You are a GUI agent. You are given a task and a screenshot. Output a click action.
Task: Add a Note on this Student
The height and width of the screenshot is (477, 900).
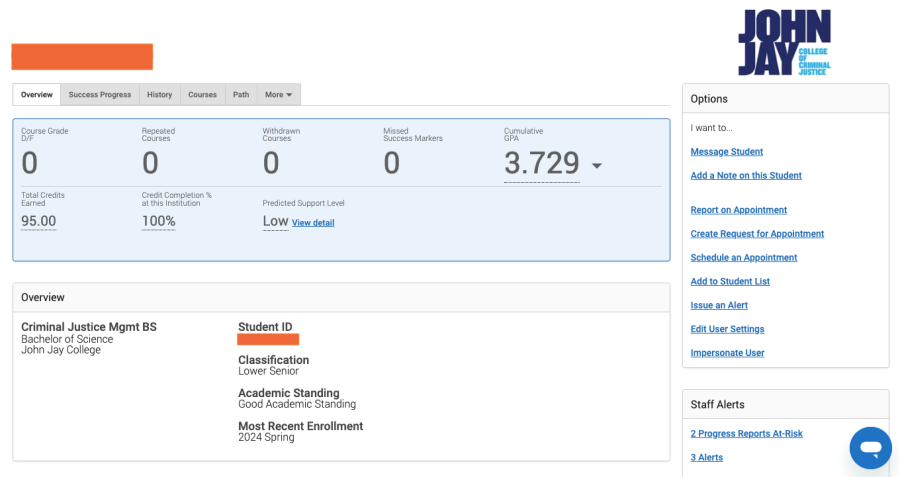(746, 176)
